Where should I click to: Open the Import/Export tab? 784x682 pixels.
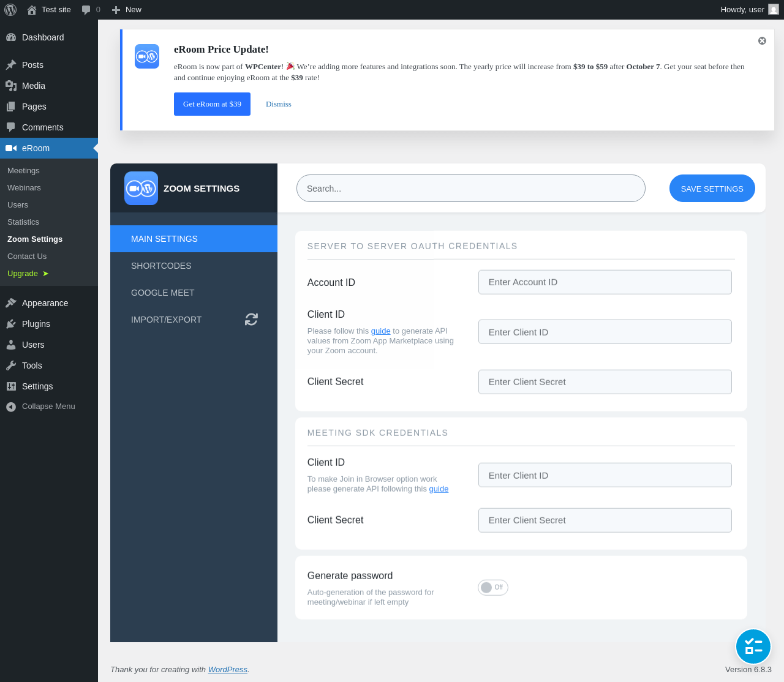coord(194,320)
